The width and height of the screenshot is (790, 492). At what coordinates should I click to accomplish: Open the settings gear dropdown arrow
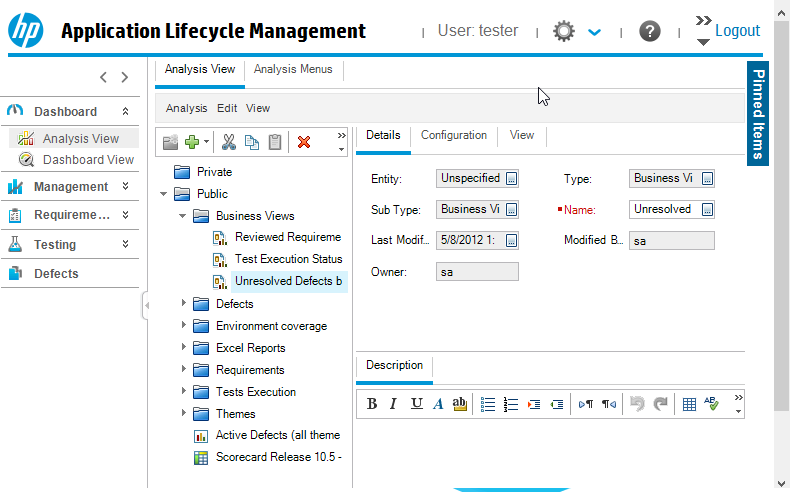pyautogui.click(x=595, y=32)
